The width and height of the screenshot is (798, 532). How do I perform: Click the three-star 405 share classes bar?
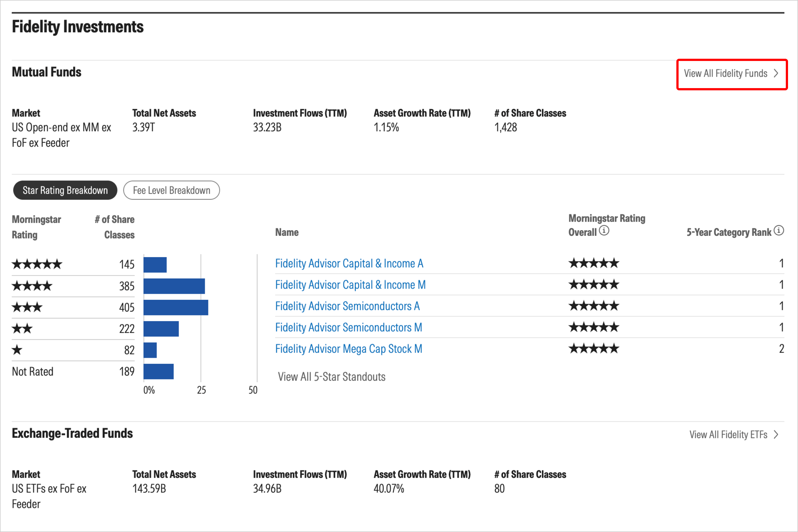click(x=176, y=308)
